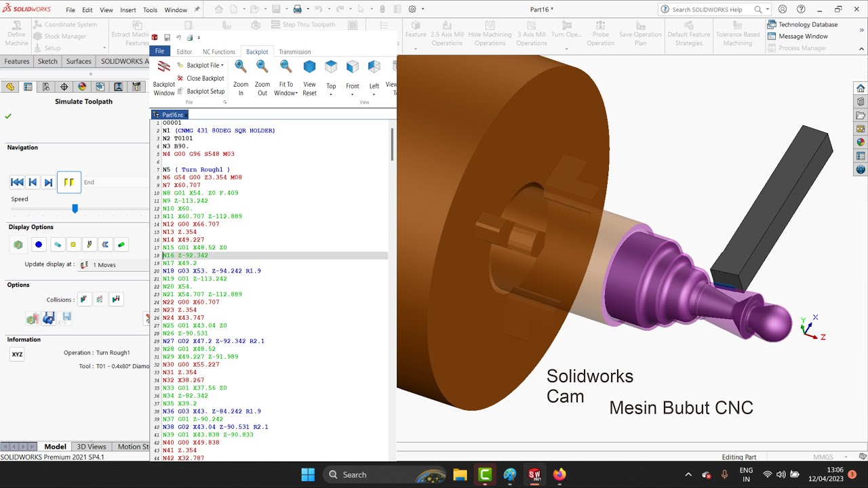Click the camera save icon under Options

point(48,318)
